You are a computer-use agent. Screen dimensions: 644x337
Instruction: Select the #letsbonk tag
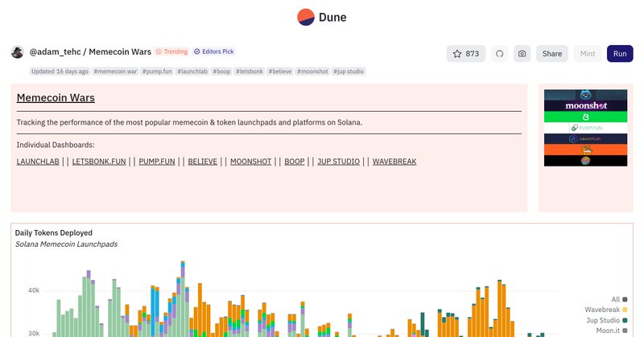(x=250, y=72)
